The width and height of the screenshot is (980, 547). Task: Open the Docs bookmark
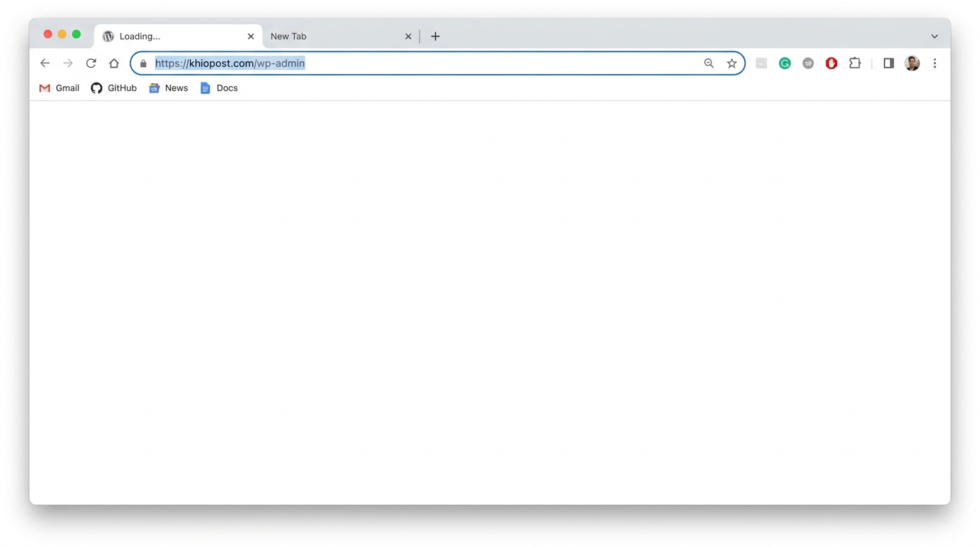(219, 88)
